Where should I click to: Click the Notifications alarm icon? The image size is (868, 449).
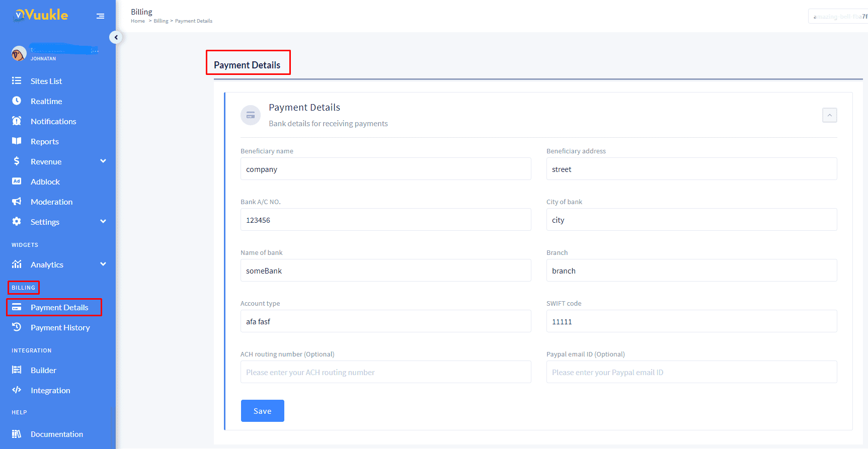(x=17, y=121)
